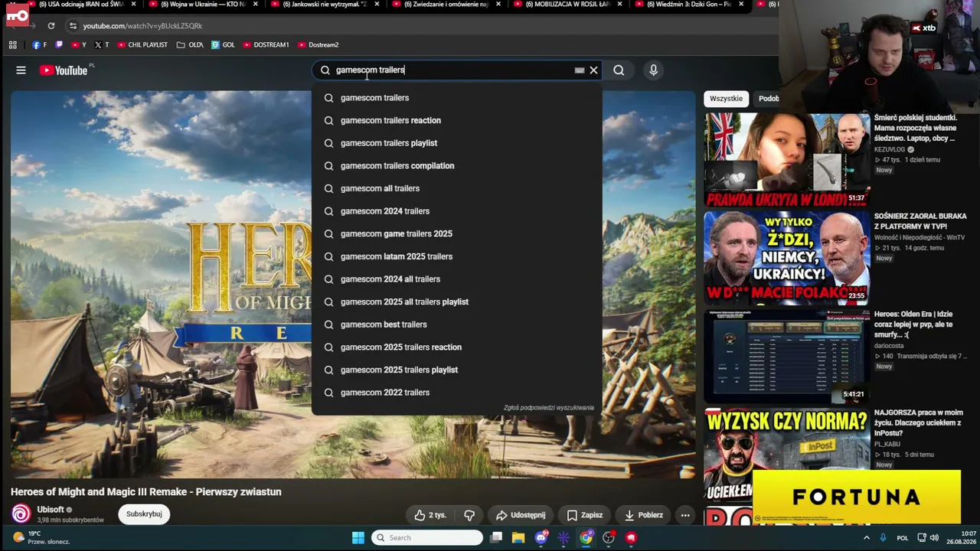
Task: Open the Facebook 'F' bookmark
Action: coord(40,45)
